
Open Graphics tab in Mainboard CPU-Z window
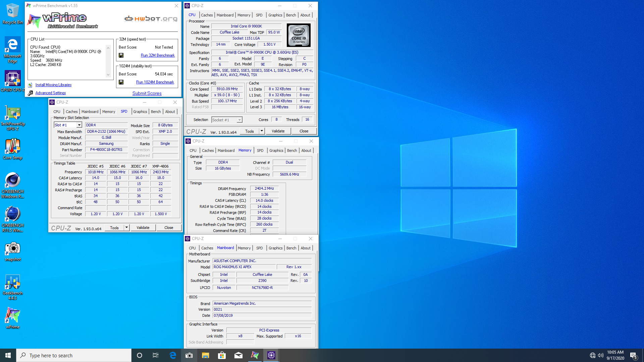276,248
